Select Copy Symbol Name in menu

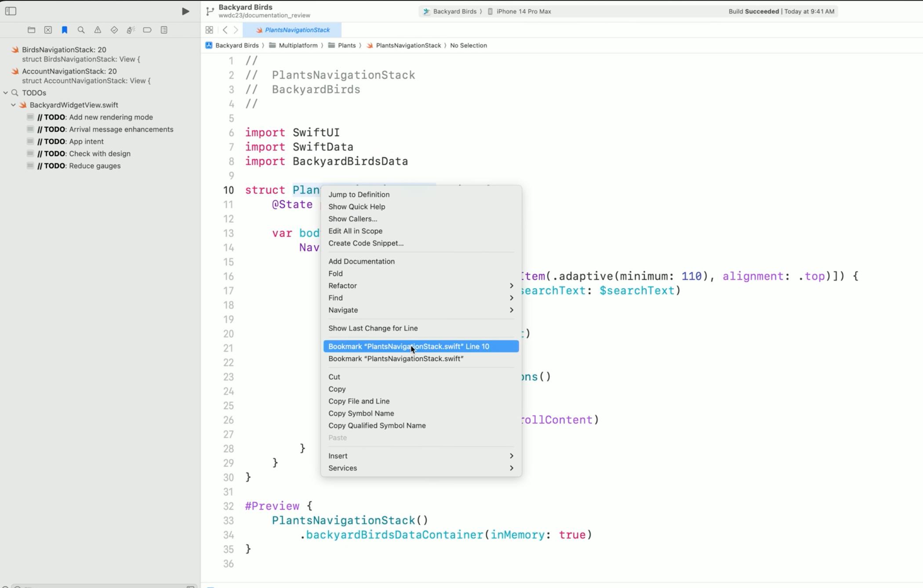click(361, 413)
